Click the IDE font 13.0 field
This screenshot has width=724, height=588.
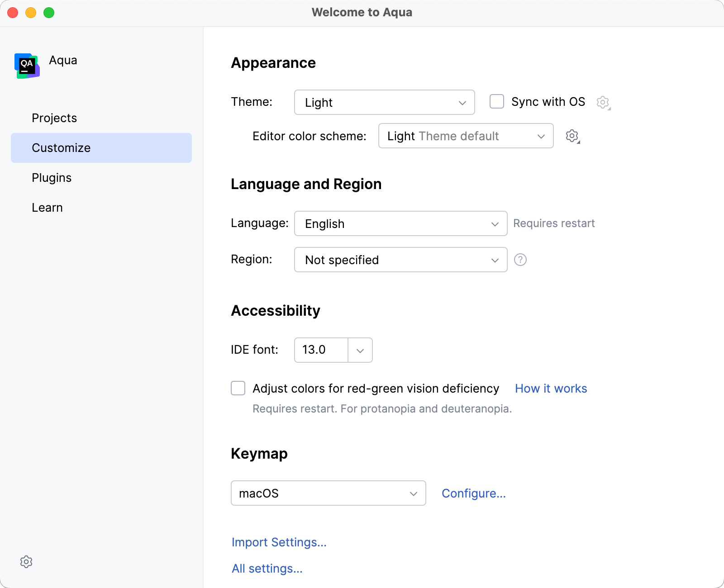[321, 350]
